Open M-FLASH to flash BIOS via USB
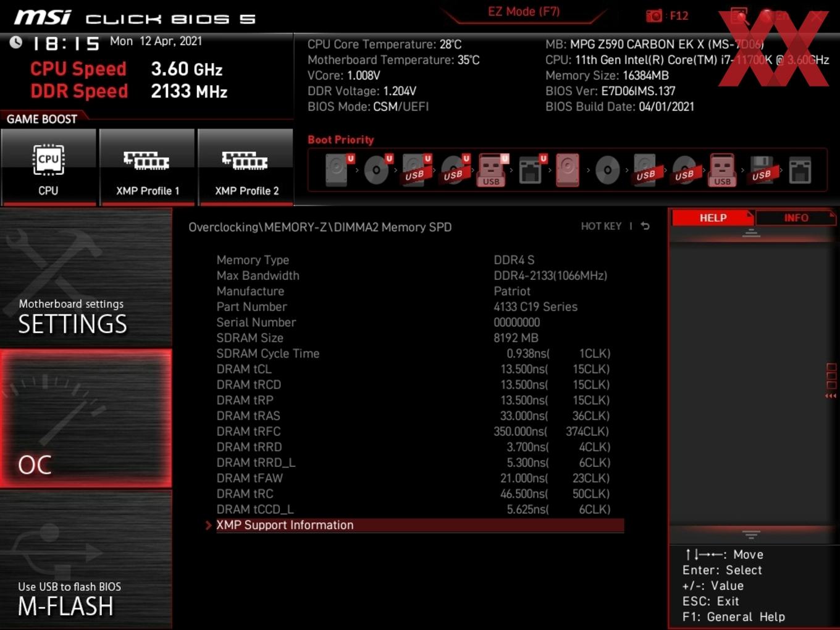The height and width of the screenshot is (630, 840). pyautogui.click(x=86, y=560)
